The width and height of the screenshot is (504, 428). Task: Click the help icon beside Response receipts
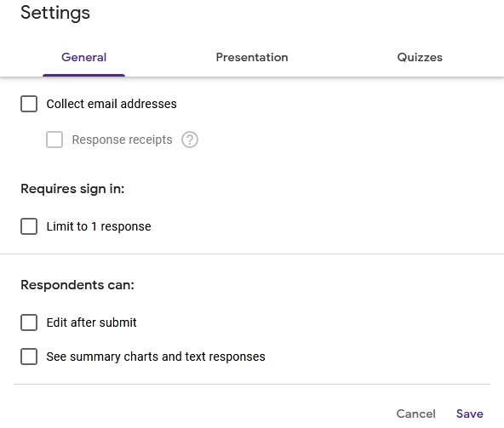click(190, 140)
